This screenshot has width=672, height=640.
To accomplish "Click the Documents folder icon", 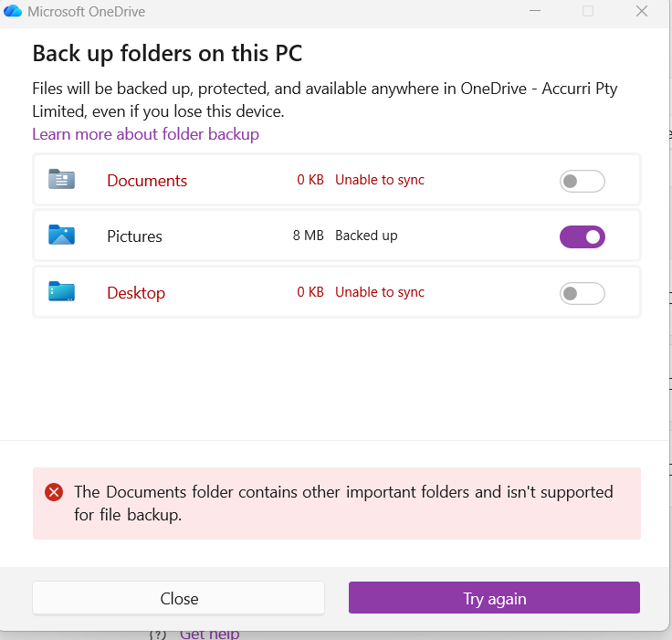I will [x=61, y=179].
